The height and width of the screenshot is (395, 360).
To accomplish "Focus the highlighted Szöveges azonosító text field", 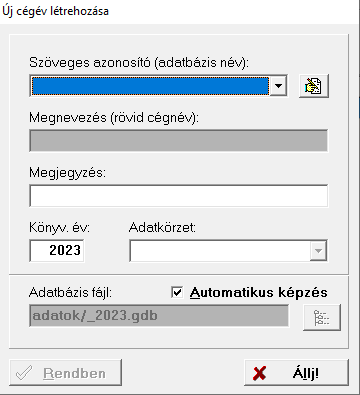I will click(150, 86).
